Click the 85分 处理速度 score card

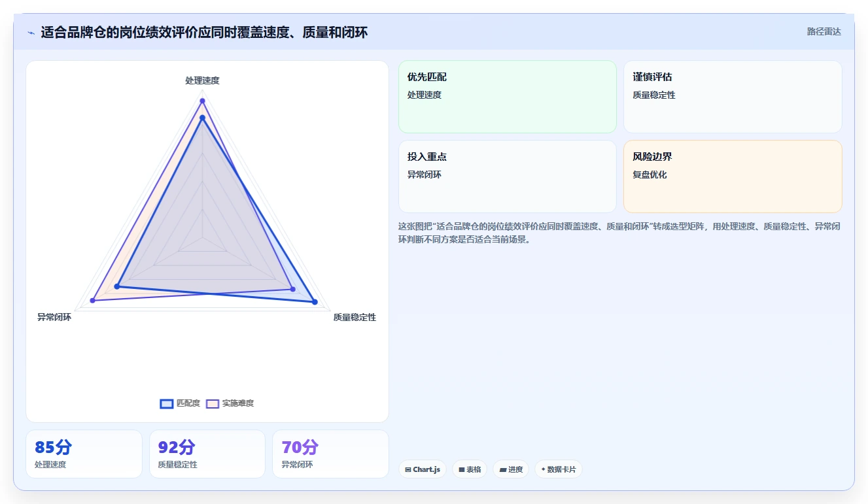click(84, 454)
